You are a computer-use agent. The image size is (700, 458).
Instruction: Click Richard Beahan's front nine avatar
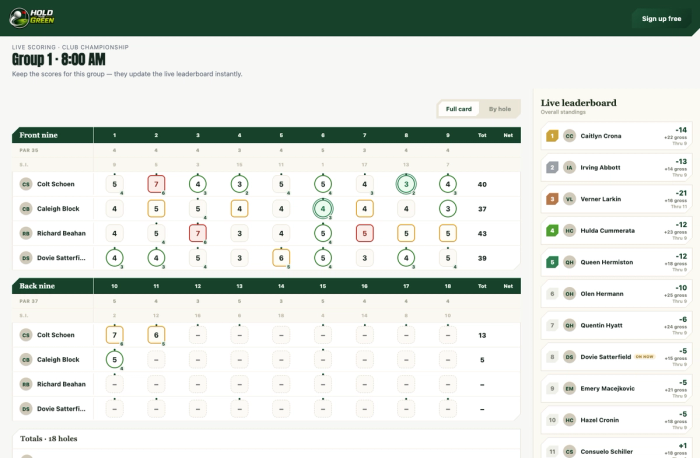(26, 233)
